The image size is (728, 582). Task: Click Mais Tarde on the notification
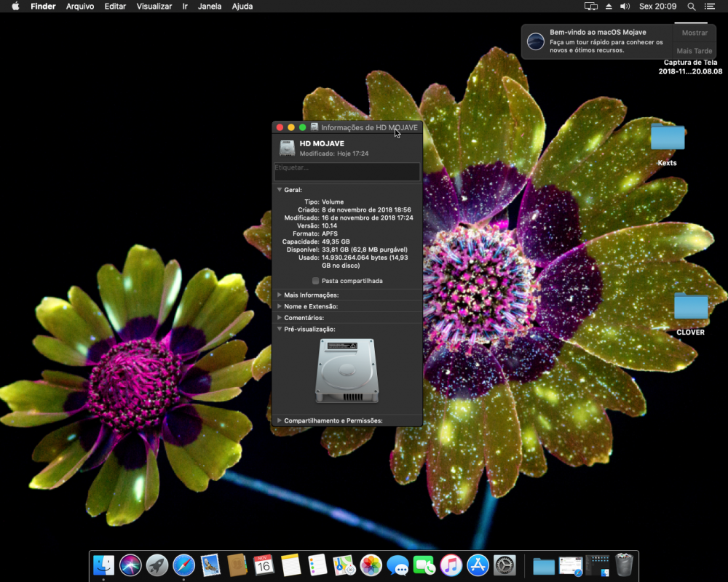(695, 51)
